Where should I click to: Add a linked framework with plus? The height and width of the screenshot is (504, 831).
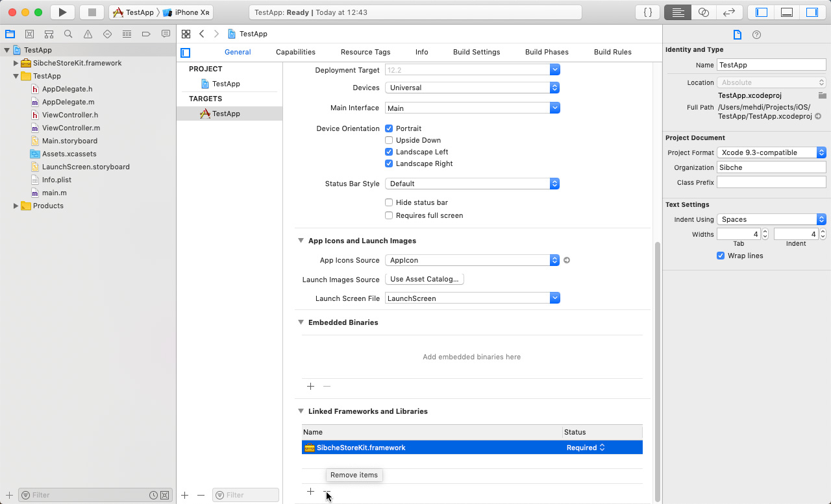pyautogui.click(x=310, y=492)
